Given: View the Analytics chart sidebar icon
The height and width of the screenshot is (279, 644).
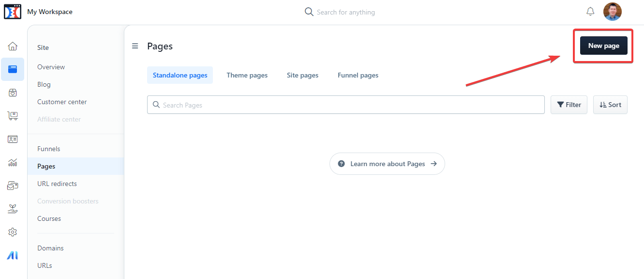Looking at the screenshot, I should click(13, 162).
